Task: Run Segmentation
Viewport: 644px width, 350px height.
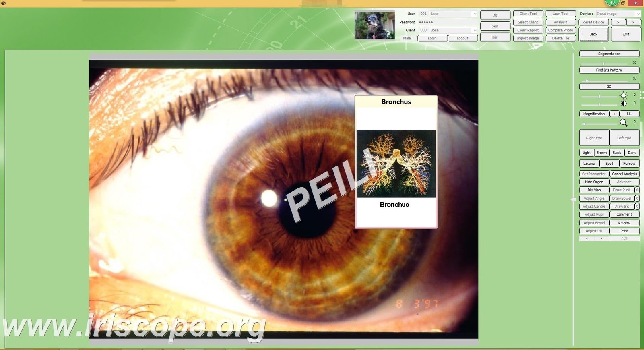Action: click(x=609, y=54)
